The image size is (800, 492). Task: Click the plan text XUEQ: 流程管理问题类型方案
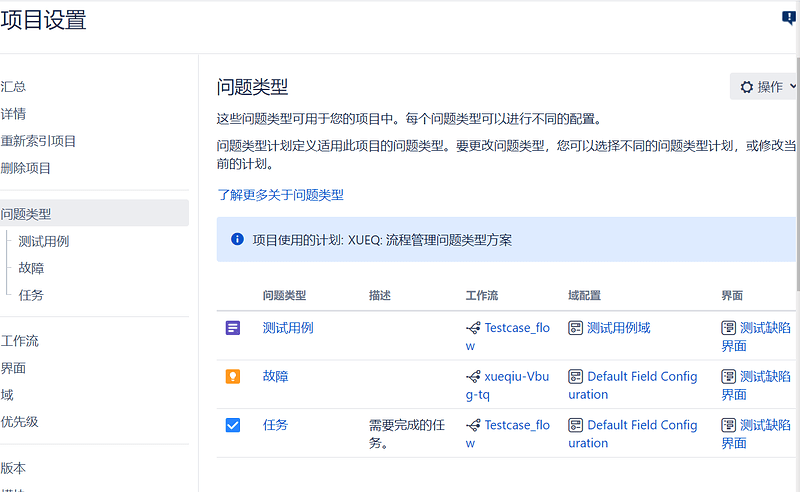(430, 240)
